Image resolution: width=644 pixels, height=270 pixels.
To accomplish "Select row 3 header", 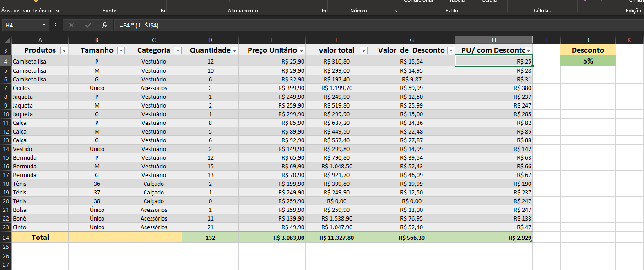I will pos(6,50).
